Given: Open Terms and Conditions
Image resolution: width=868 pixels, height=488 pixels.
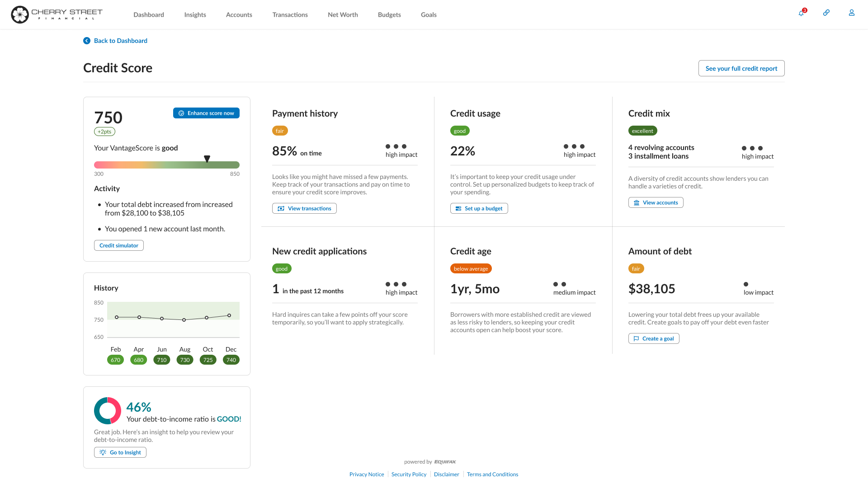Looking at the screenshot, I should (x=492, y=474).
